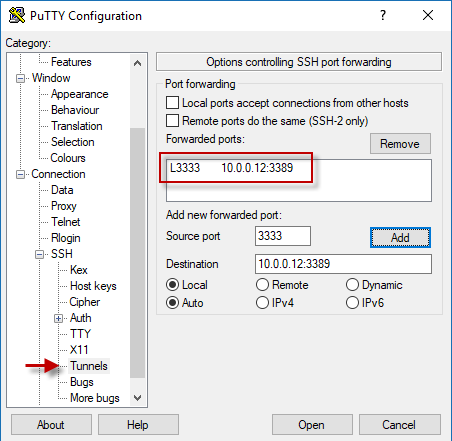Check Remote ports do the same option
The width and height of the screenshot is (452, 441).
tap(172, 121)
